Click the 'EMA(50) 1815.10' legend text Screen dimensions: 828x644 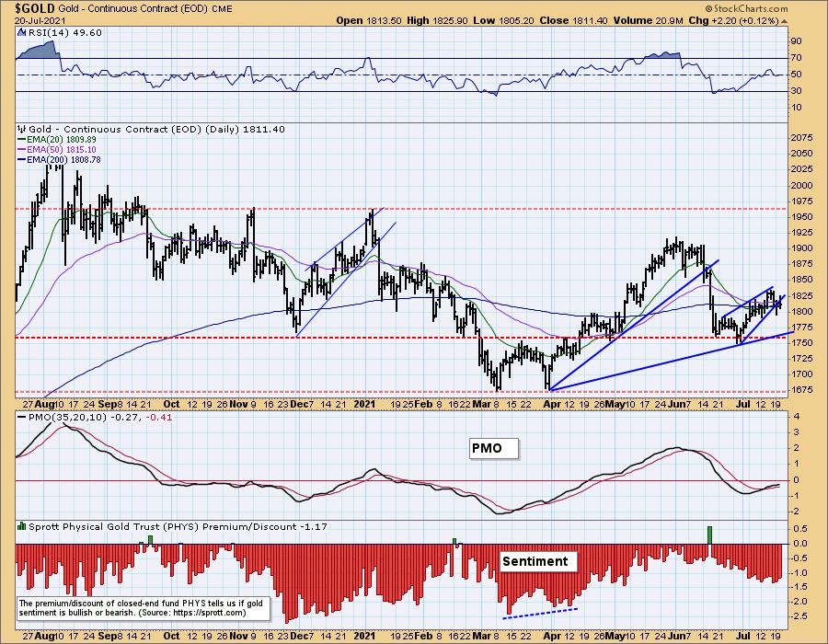[62, 150]
